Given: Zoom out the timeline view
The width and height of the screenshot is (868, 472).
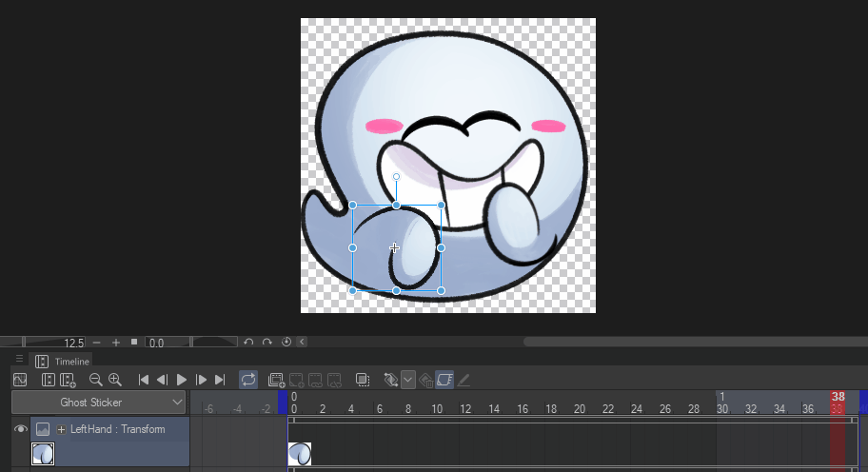Looking at the screenshot, I should click(x=95, y=380).
